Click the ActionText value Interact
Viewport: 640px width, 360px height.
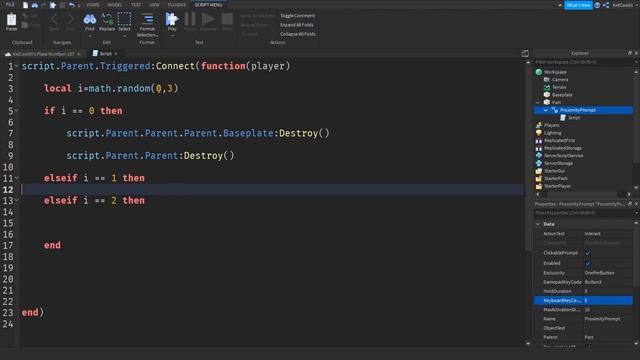point(593,234)
